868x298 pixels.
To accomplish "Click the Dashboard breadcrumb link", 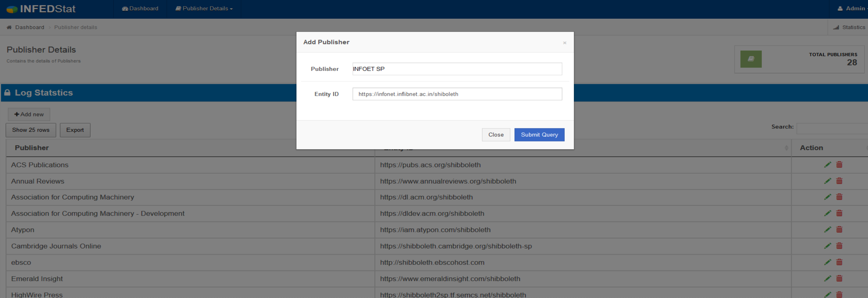I will 29,27.
